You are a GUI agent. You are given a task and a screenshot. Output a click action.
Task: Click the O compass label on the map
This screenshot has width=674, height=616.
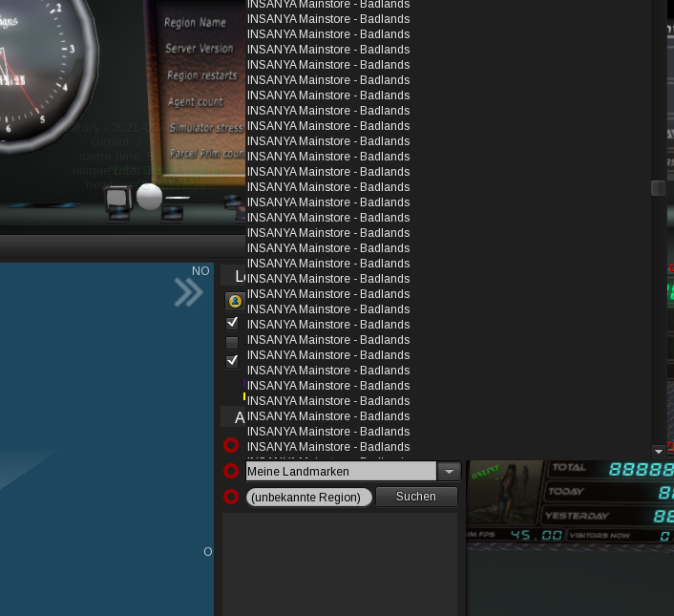click(208, 551)
